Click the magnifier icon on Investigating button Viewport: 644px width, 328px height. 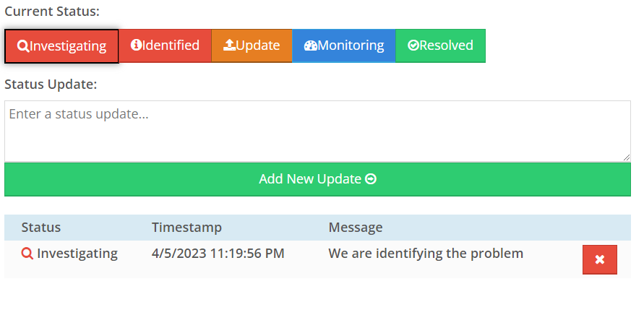tap(23, 46)
